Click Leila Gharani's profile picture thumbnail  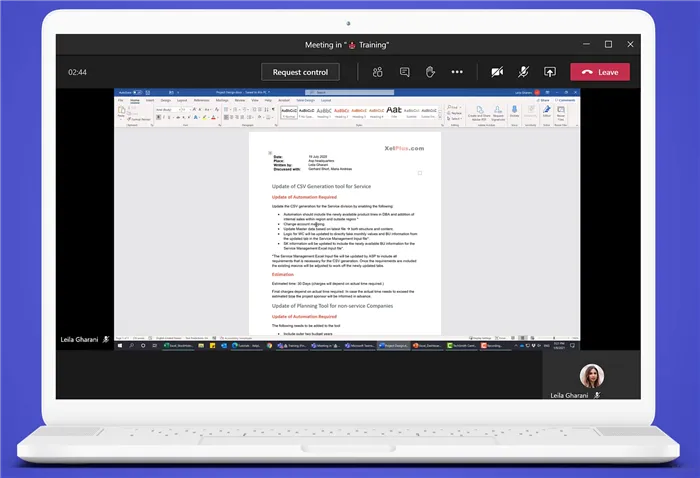(x=591, y=376)
